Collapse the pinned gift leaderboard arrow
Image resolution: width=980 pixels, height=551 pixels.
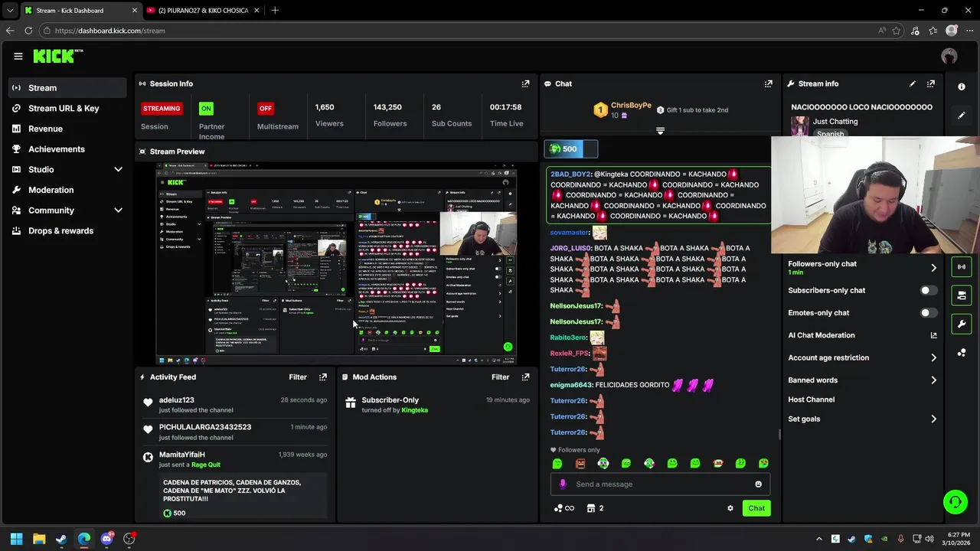click(x=660, y=132)
